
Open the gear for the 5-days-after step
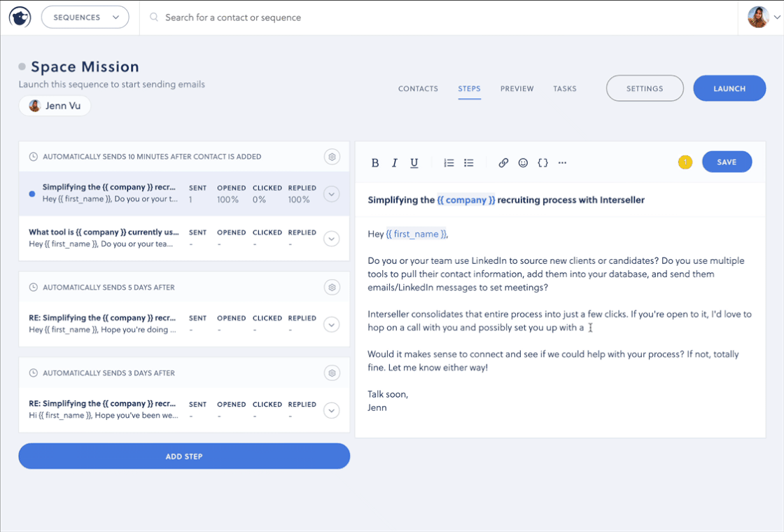pos(332,288)
